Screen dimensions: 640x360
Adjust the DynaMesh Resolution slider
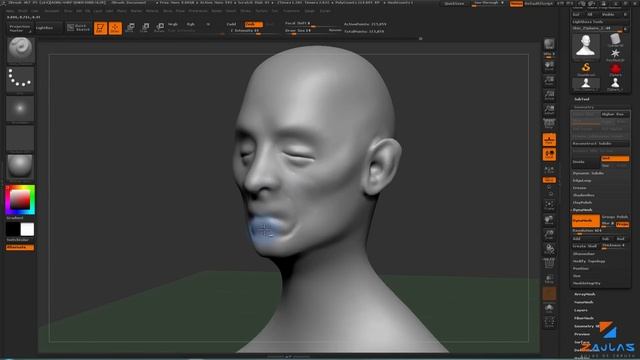pyautogui.click(x=600, y=231)
